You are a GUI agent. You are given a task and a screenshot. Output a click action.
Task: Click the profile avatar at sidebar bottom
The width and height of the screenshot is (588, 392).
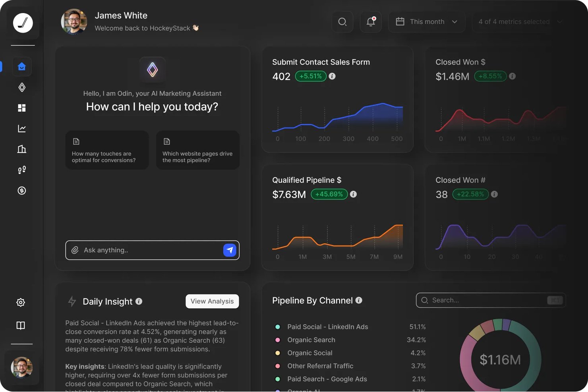pos(22,367)
